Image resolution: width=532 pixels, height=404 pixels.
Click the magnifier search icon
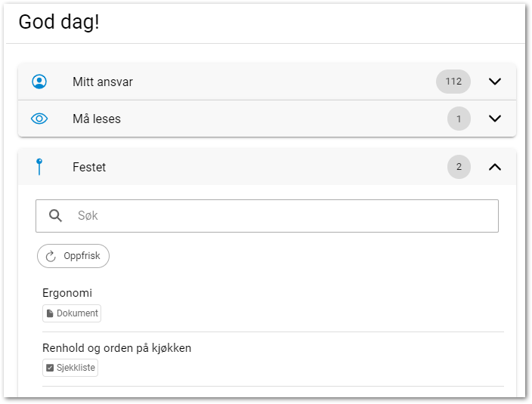55,216
